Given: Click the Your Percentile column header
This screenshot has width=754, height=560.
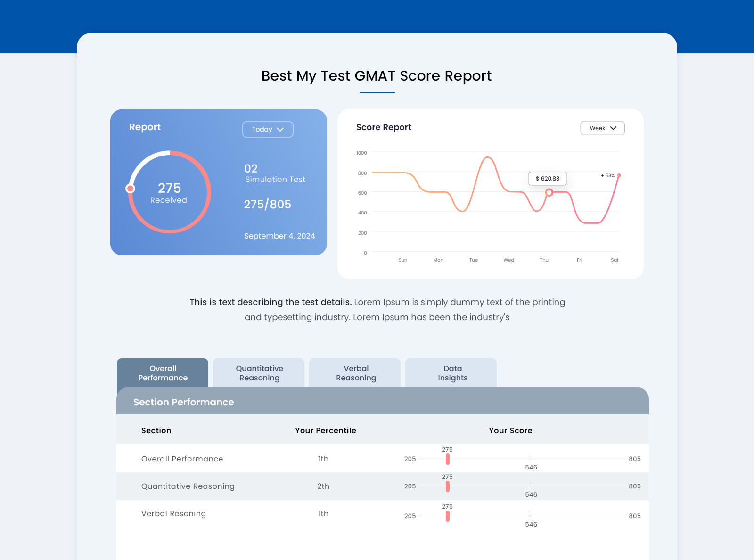Looking at the screenshot, I should click(x=326, y=430).
